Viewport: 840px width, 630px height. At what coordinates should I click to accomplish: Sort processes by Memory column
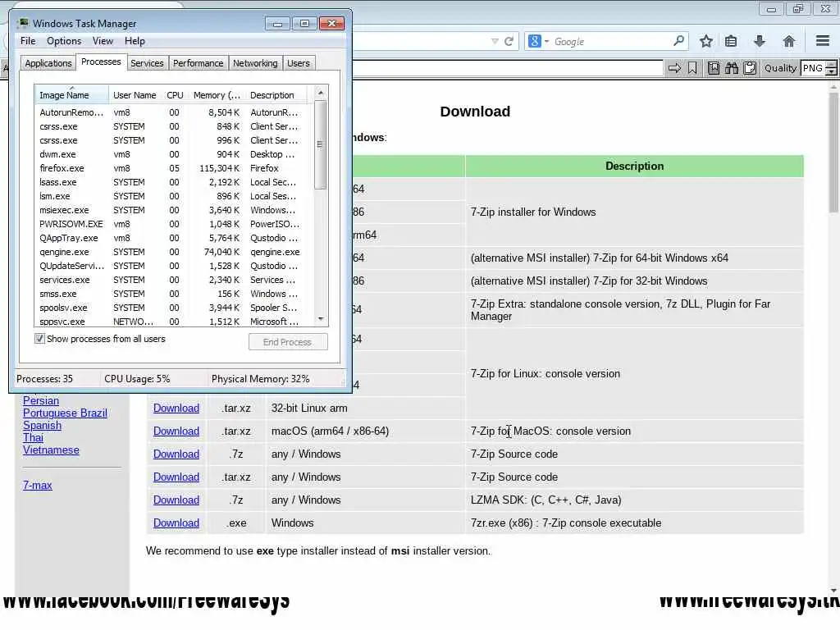pos(217,95)
